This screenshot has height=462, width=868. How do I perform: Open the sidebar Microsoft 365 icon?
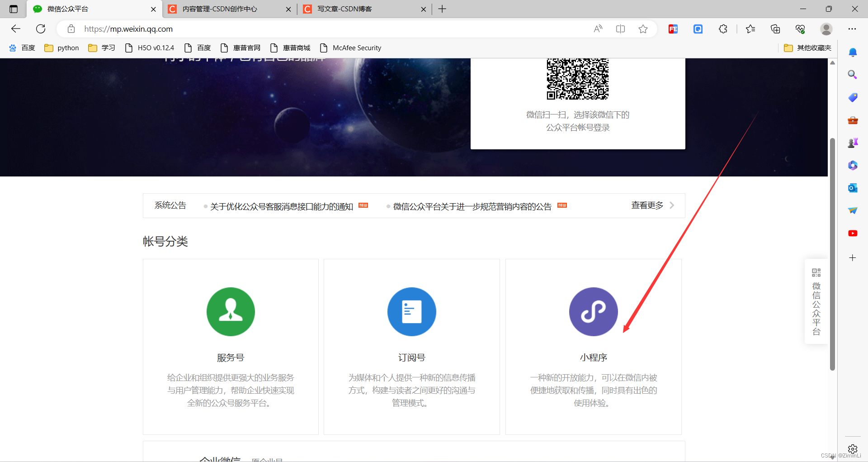pos(853,165)
